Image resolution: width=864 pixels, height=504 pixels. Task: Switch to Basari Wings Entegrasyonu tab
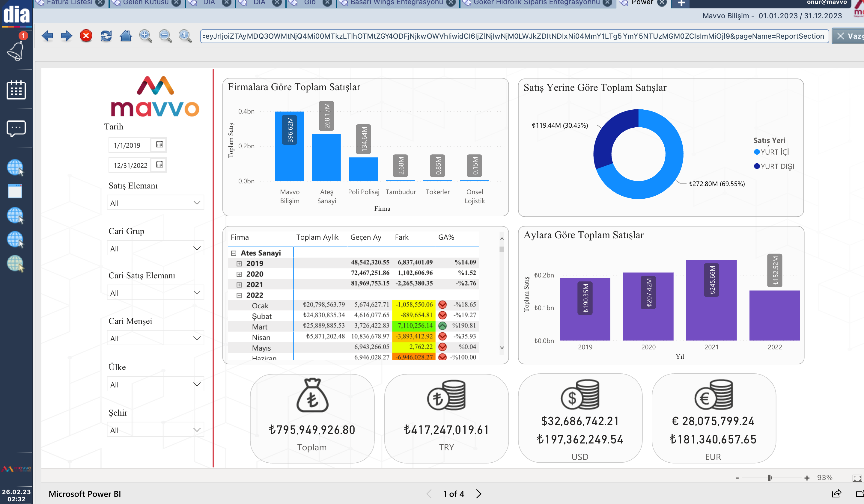tap(396, 3)
